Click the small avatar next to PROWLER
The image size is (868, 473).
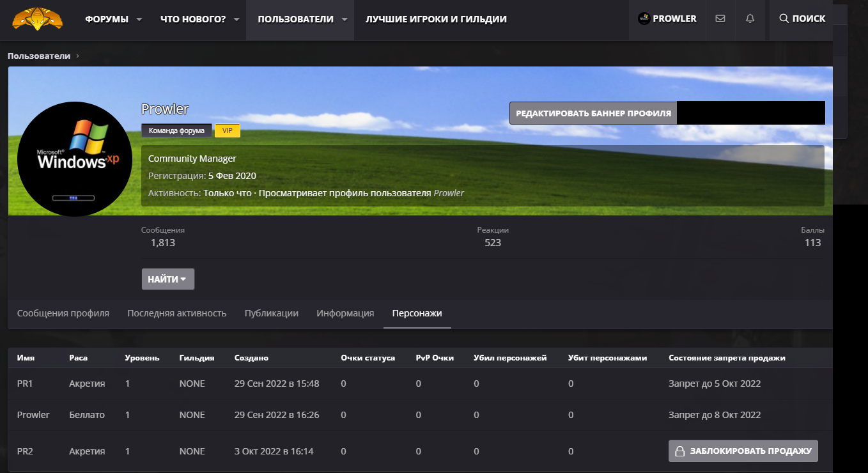(x=644, y=19)
